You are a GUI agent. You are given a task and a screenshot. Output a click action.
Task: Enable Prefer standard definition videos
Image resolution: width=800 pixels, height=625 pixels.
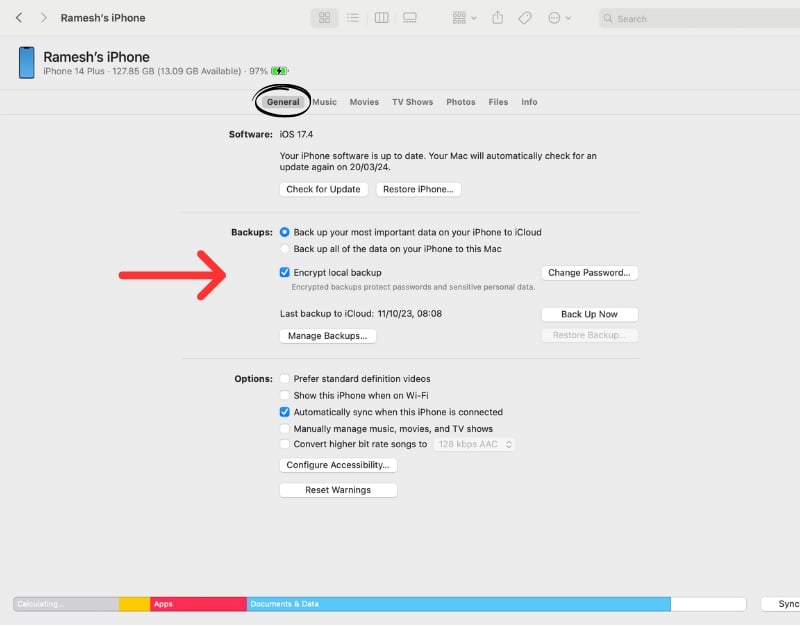coord(284,379)
